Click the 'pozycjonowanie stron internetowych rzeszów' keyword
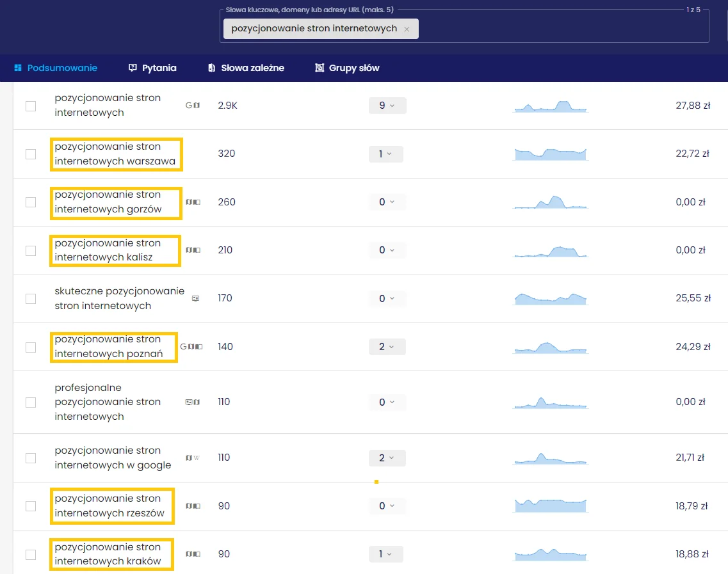The height and width of the screenshot is (574, 728). coord(110,506)
